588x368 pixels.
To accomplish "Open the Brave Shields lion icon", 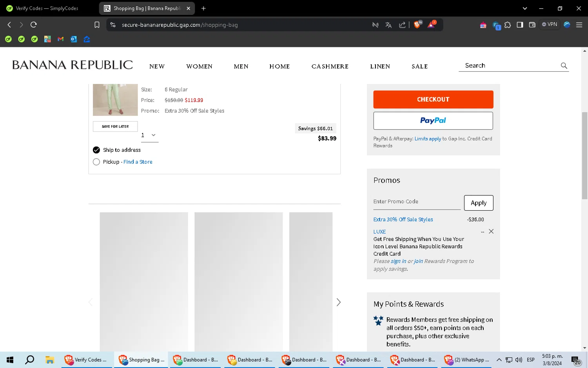I will [x=418, y=25].
